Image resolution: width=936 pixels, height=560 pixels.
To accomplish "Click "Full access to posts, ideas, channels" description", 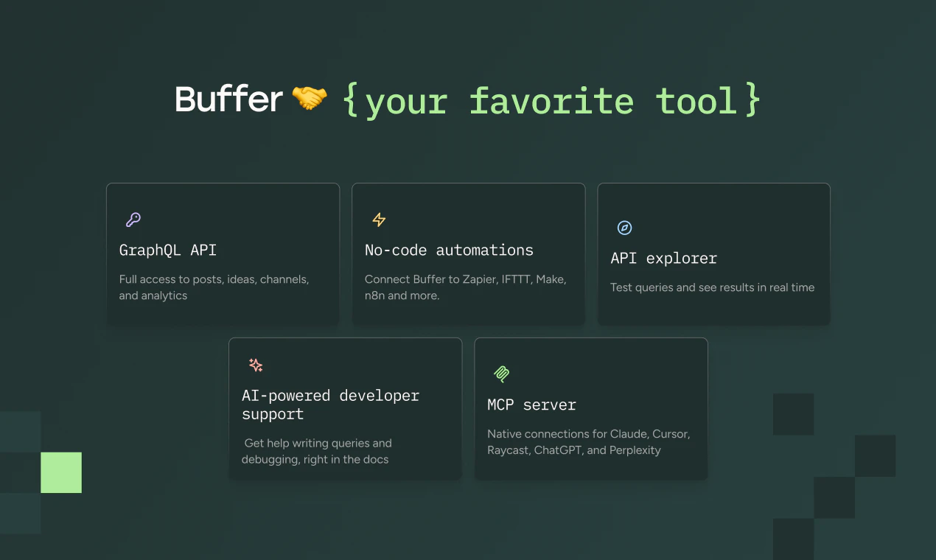I will pos(214,287).
